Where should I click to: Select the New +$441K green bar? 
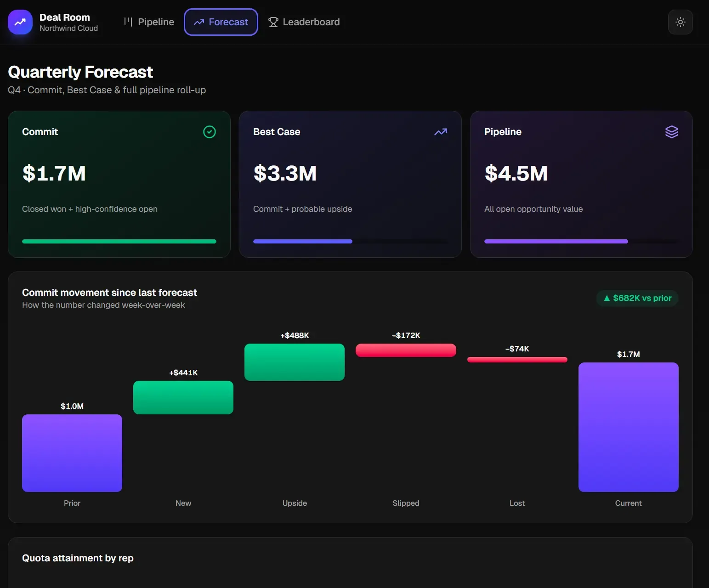(x=183, y=397)
